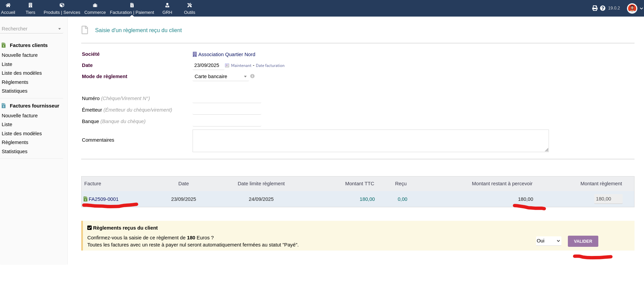Click info icon next to payment mode
Screen dimensions: 644x283
(x=252, y=76)
